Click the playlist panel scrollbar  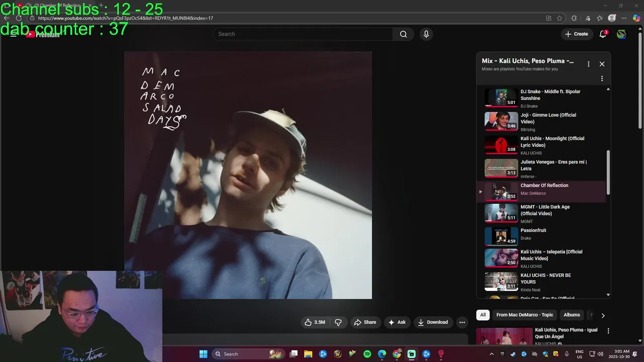pyautogui.click(x=608, y=172)
